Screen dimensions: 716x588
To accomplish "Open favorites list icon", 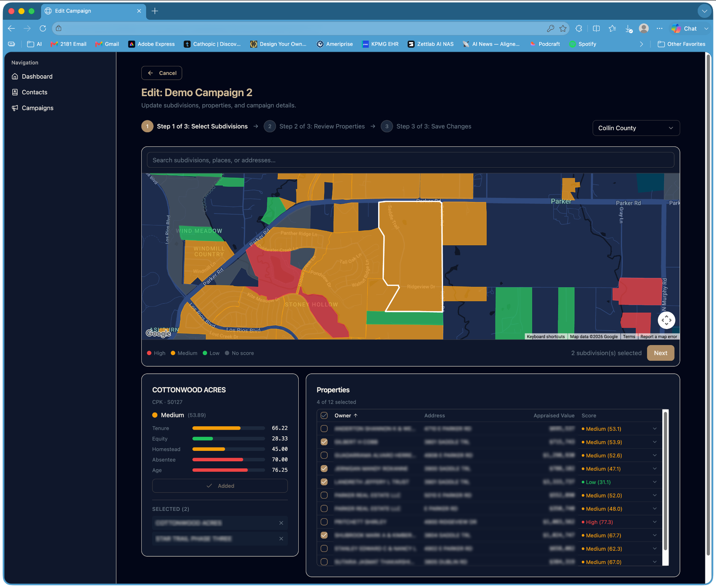I will 612,28.
